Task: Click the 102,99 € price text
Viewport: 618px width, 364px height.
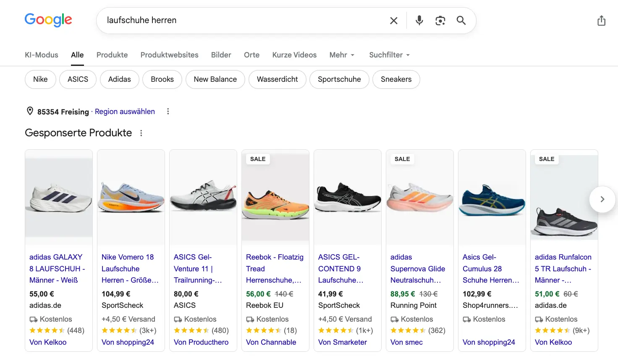Action: (x=477, y=294)
